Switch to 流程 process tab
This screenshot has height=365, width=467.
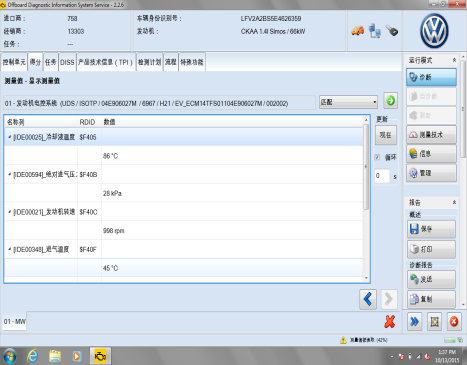(171, 62)
